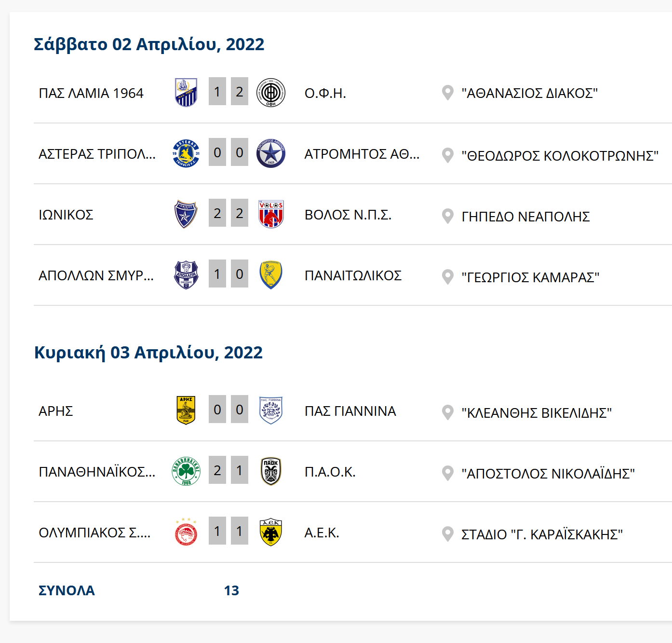Click the Ionikos shield logo

186,214
